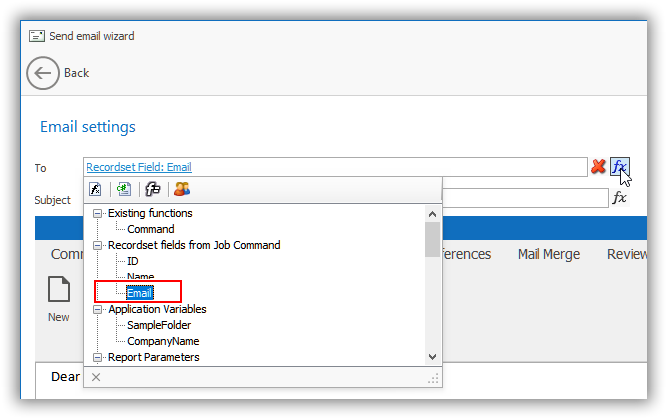
Task: Open fx function picker for Subject
Action: [x=620, y=198]
